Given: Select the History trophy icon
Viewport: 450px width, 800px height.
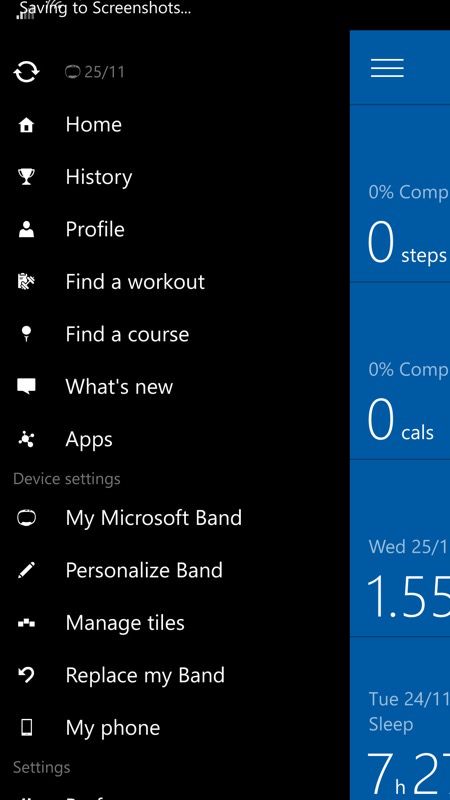Looking at the screenshot, I should coord(26,177).
